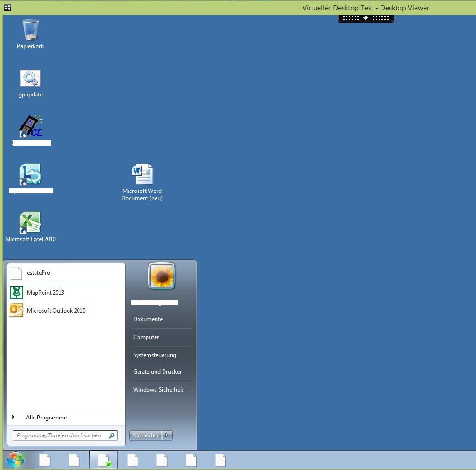
Task: Open Dokumente in the Start menu
Action: (148, 319)
